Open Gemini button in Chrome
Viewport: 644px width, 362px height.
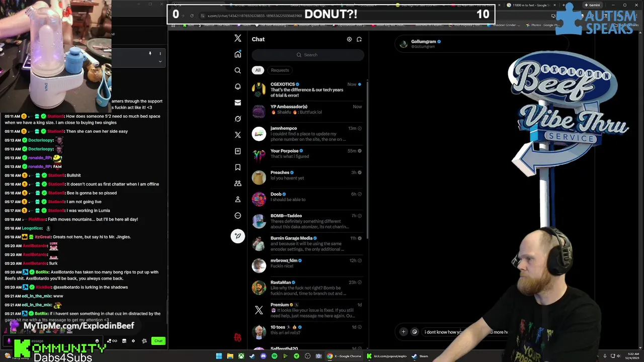pos(594,5)
